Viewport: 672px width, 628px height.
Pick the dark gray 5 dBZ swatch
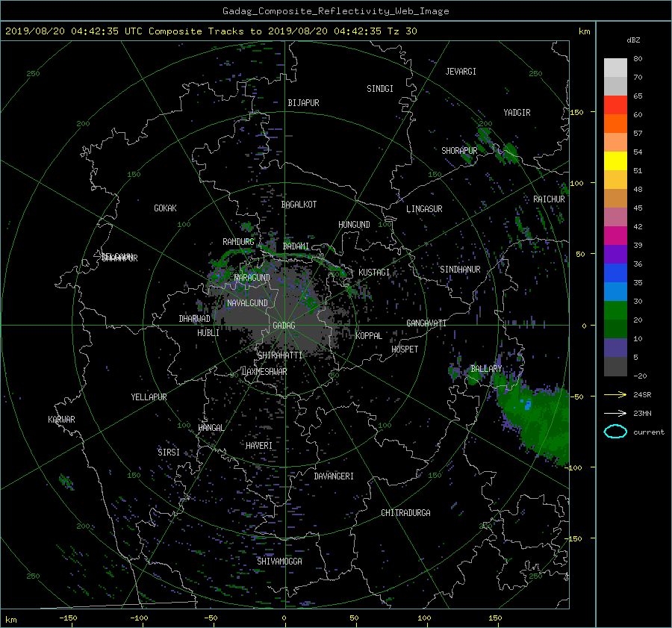tap(615, 366)
